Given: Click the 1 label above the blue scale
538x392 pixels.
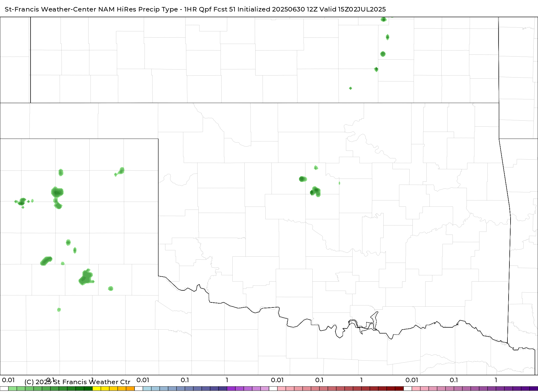Looking at the screenshot, I should tap(227, 380).
